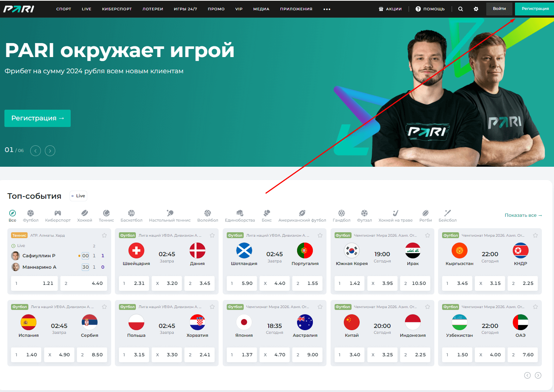This screenshot has width=554, height=392.
Task: Pick Хорватия win odds 2.41
Action: 200,355
